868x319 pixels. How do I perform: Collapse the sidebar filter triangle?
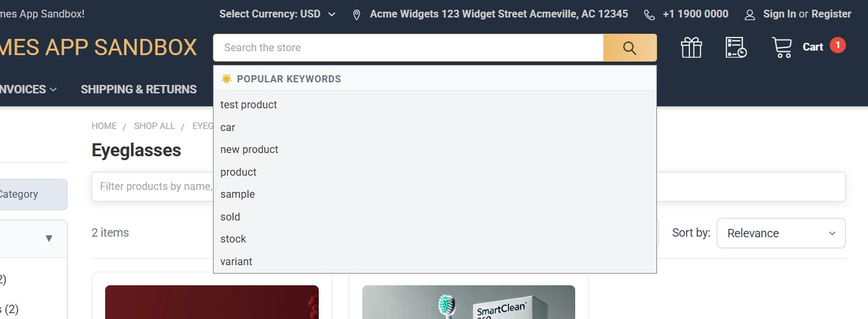pos(49,239)
